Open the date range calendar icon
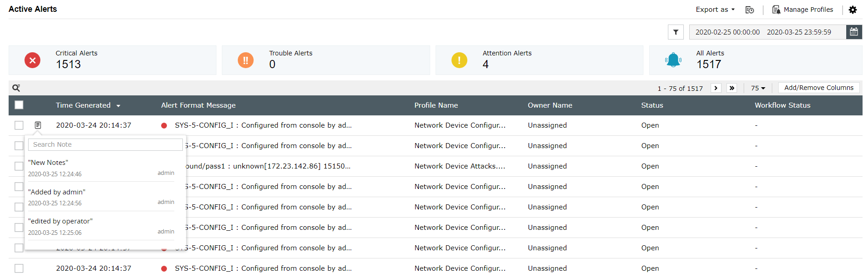The image size is (868, 278). (x=854, y=32)
